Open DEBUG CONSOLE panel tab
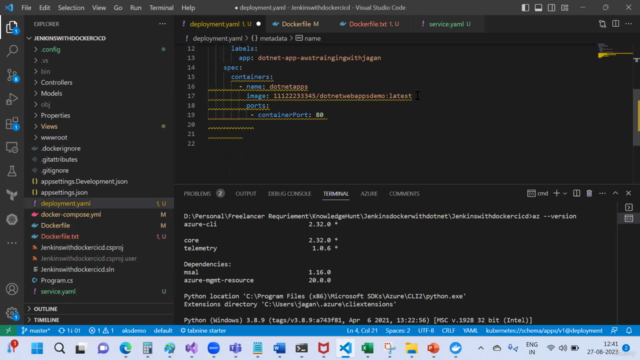Image resolution: width=640 pixels, height=360 pixels. [289, 193]
